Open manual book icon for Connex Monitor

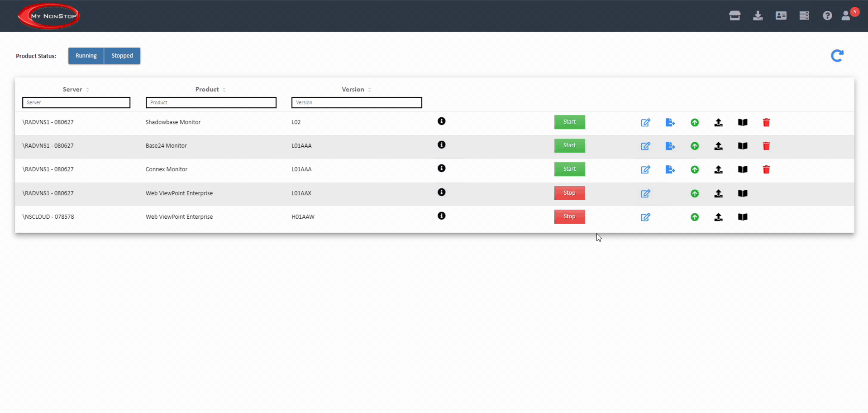743,169
